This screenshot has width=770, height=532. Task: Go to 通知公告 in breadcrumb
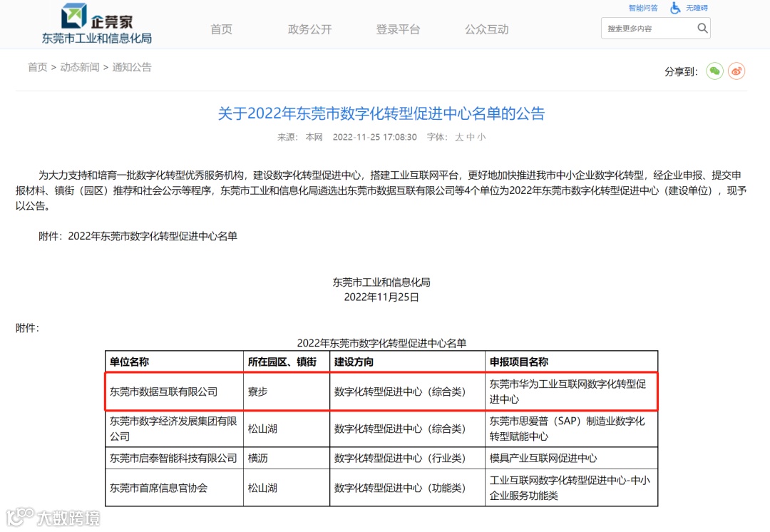(132, 67)
